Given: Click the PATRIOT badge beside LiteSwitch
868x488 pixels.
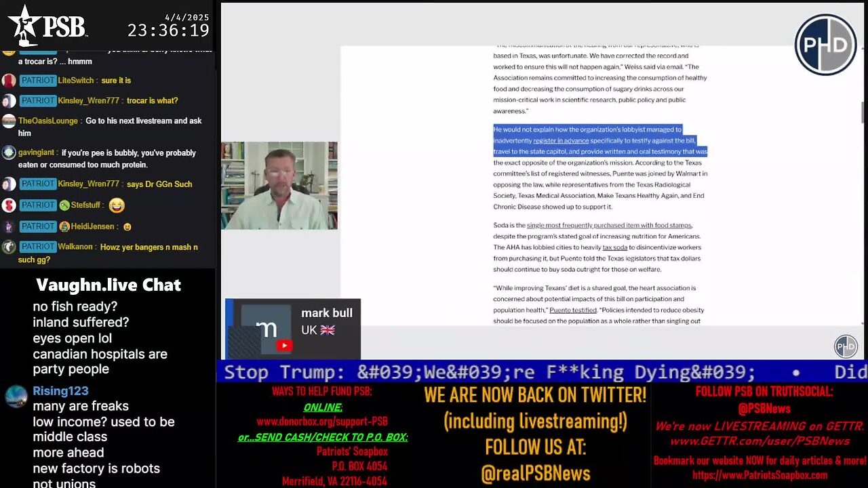Looking at the screenshot, I should (37, 80).
